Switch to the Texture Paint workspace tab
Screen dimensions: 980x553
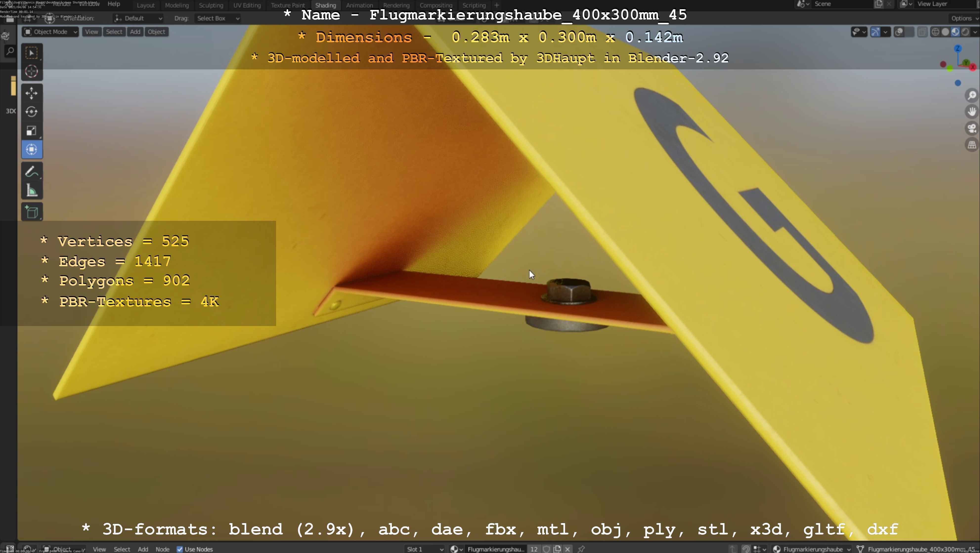(288, 5)
